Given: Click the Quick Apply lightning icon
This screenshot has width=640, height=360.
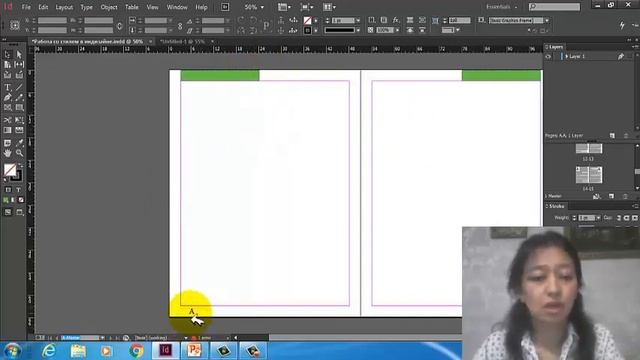Looking at the screenshot, I should click(622, 25).
